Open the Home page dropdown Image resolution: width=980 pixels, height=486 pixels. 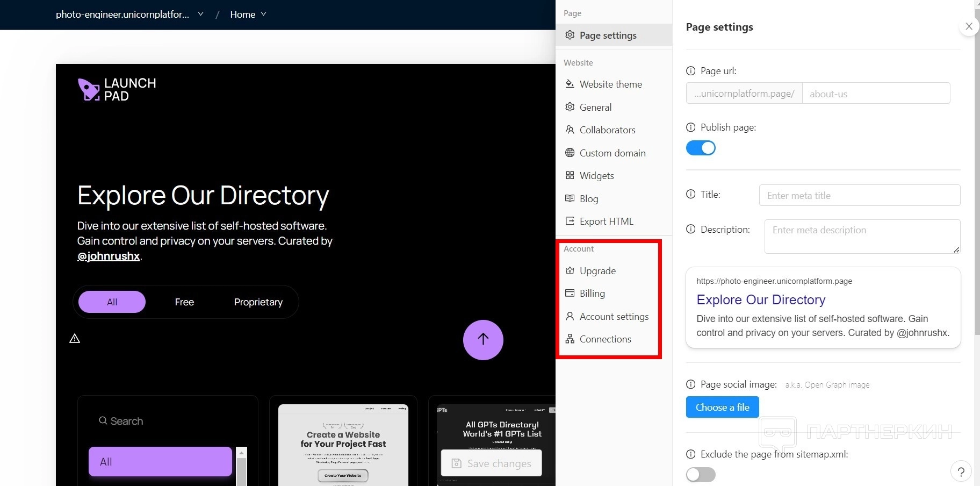coord(248,15)
